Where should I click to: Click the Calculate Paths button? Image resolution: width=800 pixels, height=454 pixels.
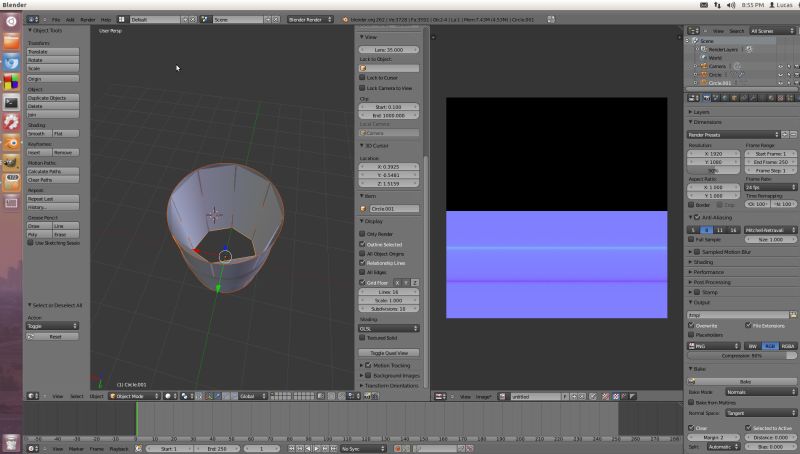[53, 171]
